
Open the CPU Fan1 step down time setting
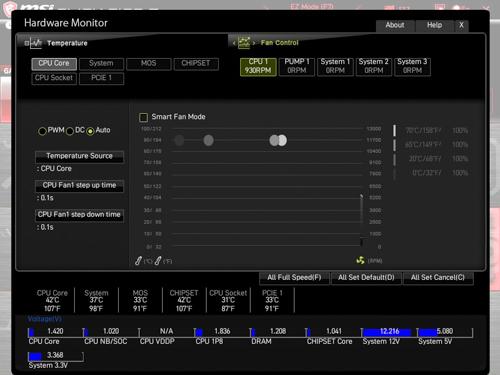coord(79,215)
